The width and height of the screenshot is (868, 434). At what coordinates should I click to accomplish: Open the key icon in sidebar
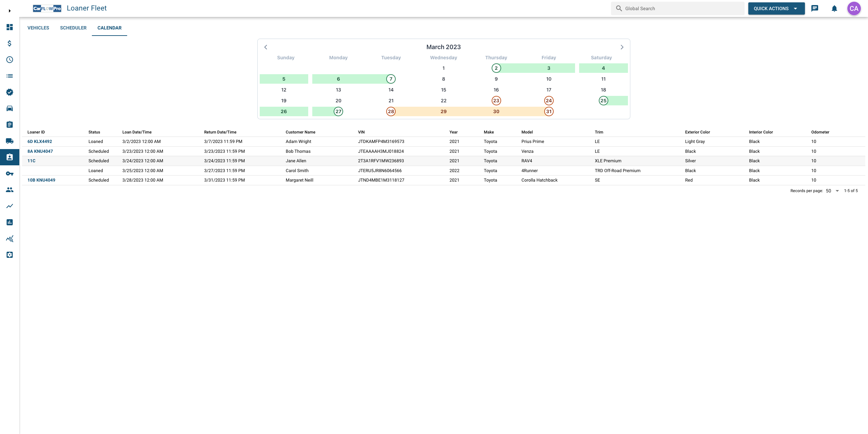(9, 173)
